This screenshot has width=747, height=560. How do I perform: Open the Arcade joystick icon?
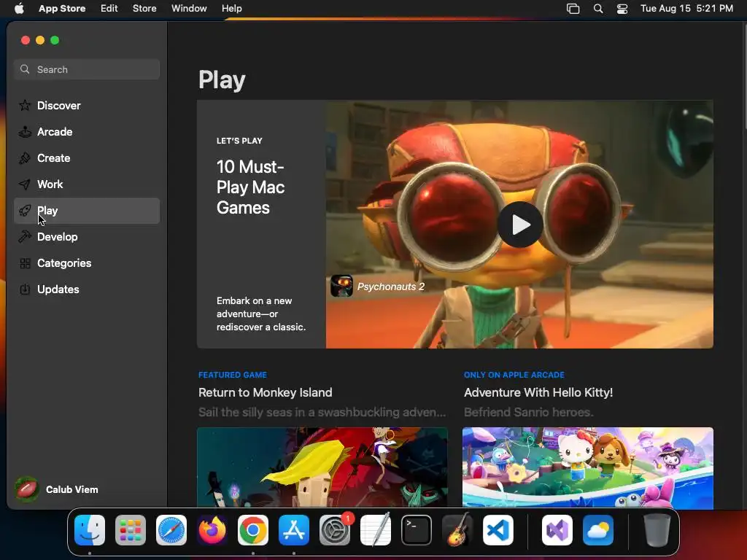click(x=25, y=131)
